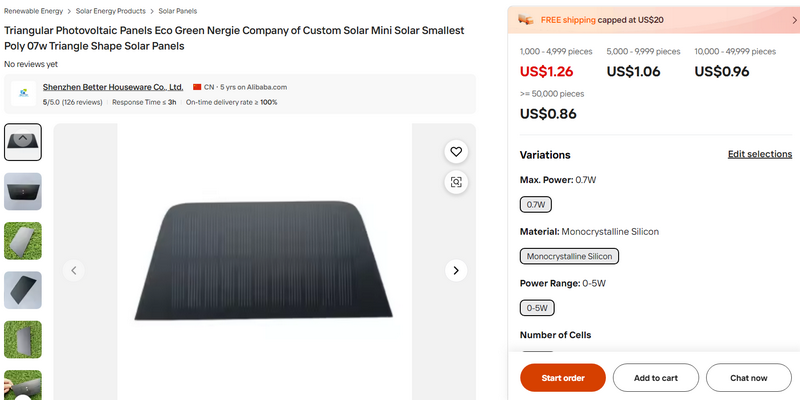Click the Edit selections link

click(759, 154)
